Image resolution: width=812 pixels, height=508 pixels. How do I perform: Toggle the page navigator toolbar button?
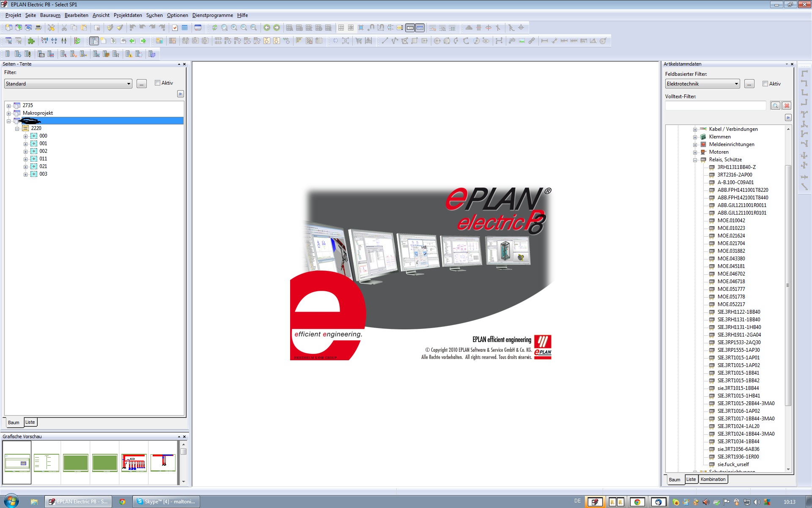point(94,41)
